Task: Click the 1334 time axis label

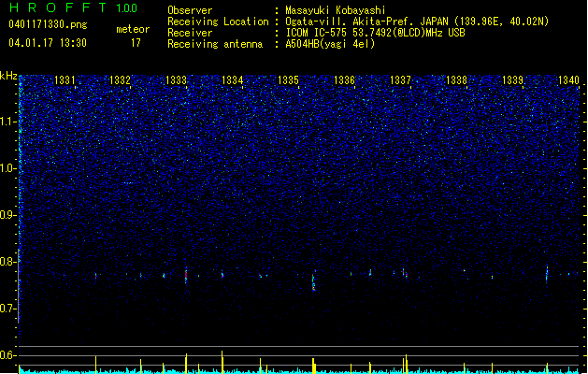Action: click(232, 79)
